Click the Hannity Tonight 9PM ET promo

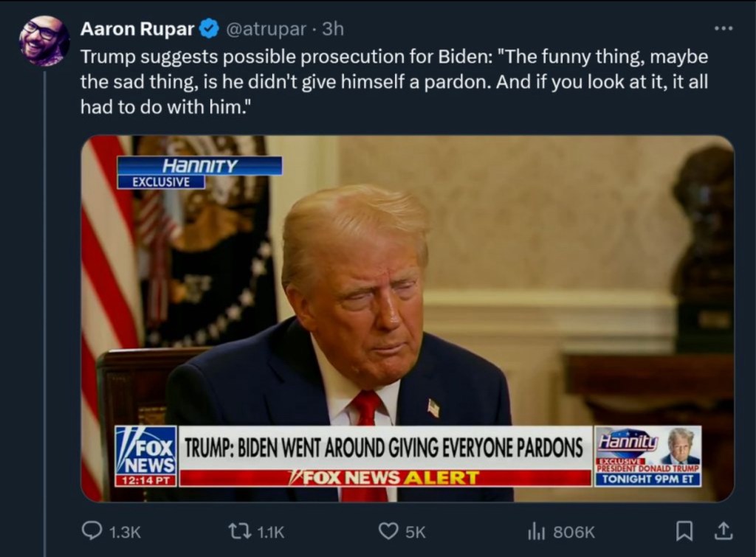(647, 456)
